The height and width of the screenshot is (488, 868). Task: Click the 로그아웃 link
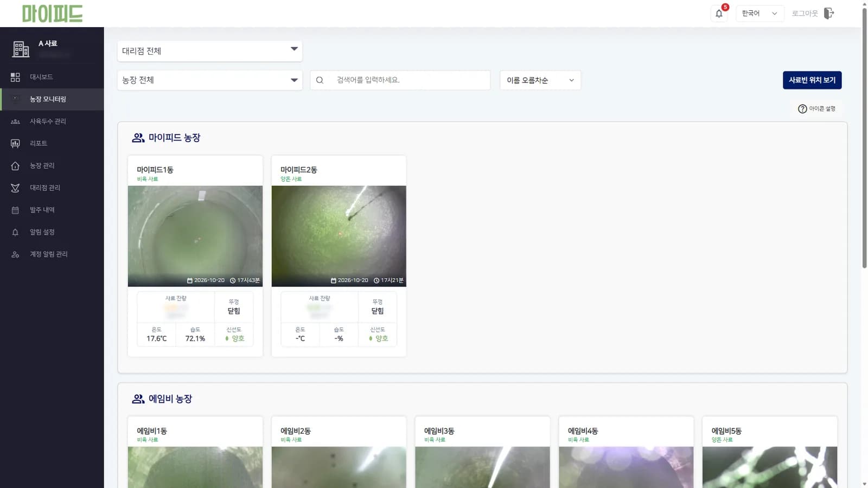point(805,14)
